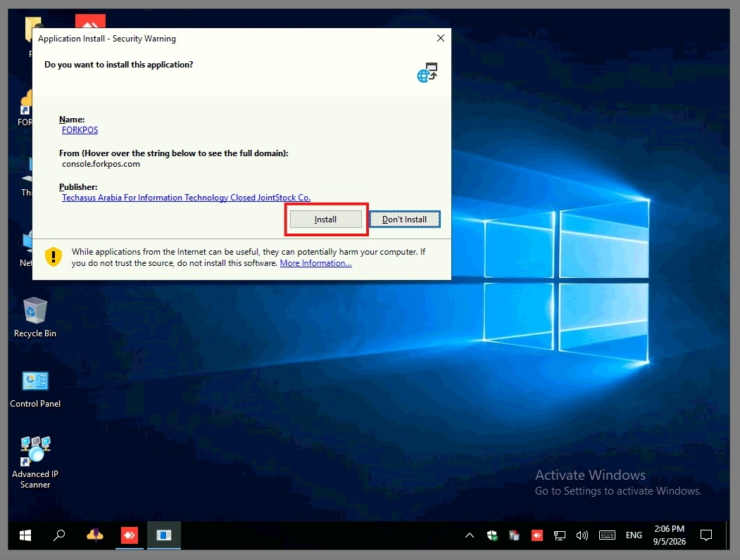Switch to the red AnyDesk taskbar app
Viewport: 740px width, 560px height.
130,535
